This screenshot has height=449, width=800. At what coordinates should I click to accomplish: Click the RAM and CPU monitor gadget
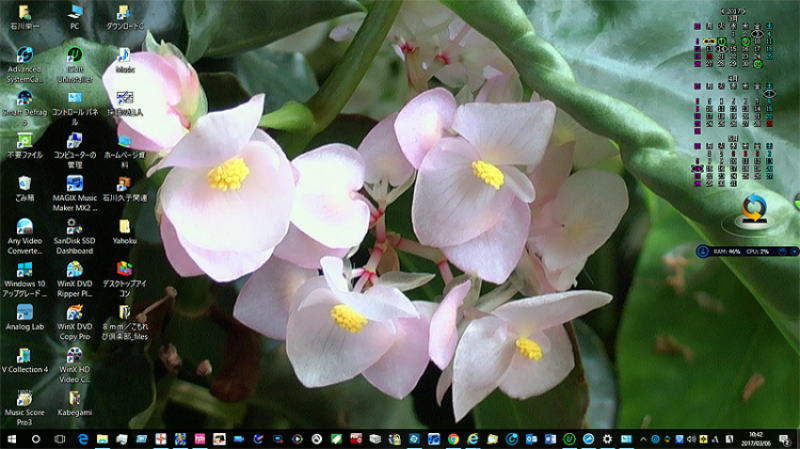(744, 252)
